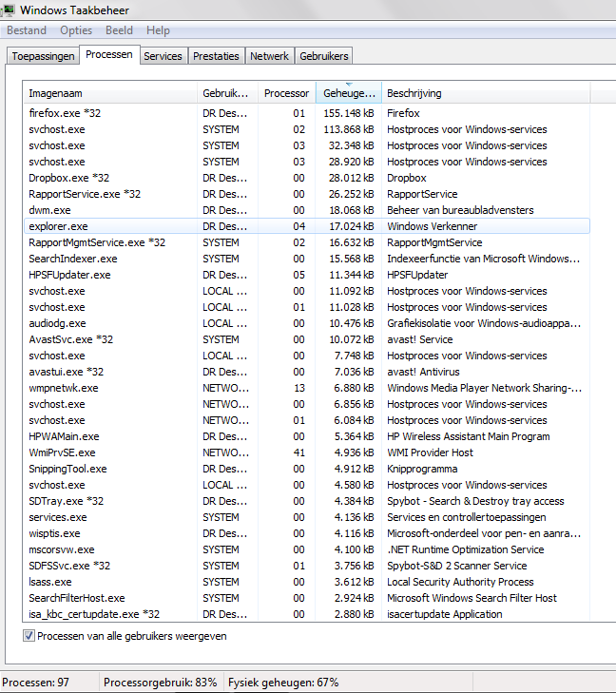Click the 17.024 kB memory cell
Screen dimensions: 616x693
[352, 226]
